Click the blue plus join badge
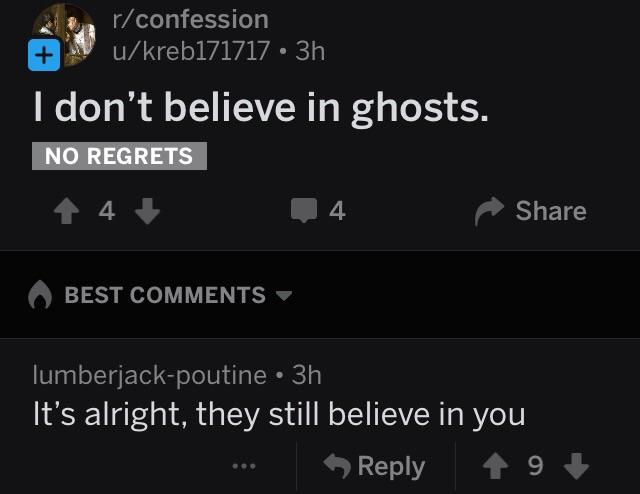 tap(44, 55)
